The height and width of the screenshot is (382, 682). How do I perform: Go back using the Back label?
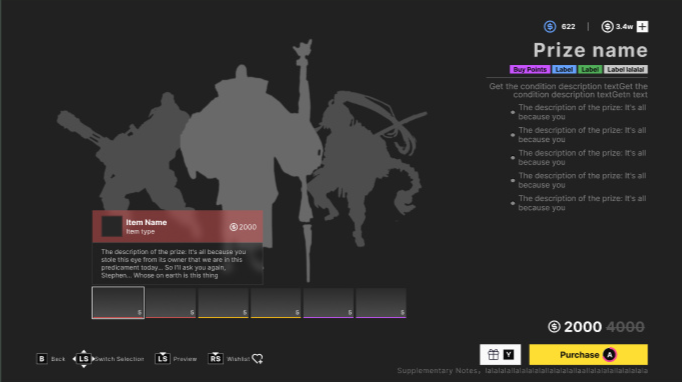[x=58, y=359]
